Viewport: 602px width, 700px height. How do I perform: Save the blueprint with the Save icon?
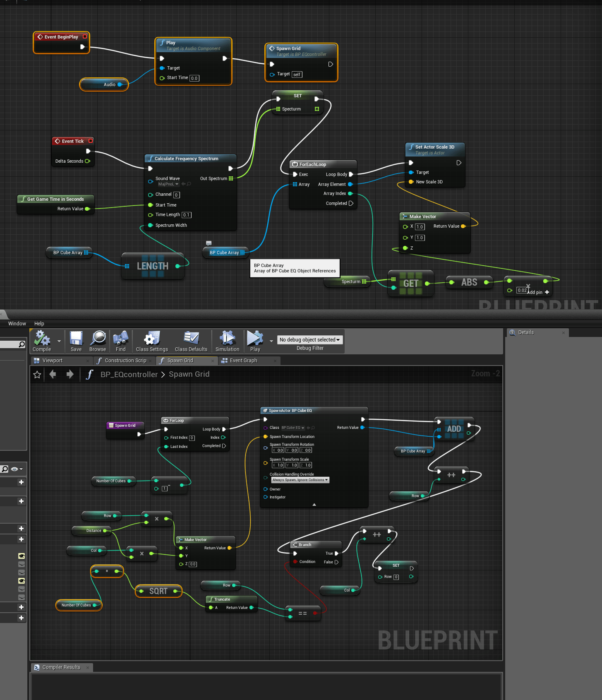pos(76,338)
